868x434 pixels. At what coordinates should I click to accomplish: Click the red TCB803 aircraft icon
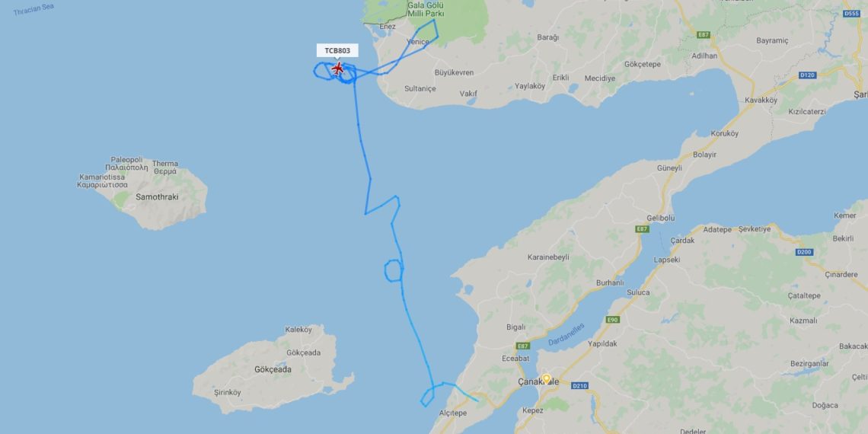337,69
